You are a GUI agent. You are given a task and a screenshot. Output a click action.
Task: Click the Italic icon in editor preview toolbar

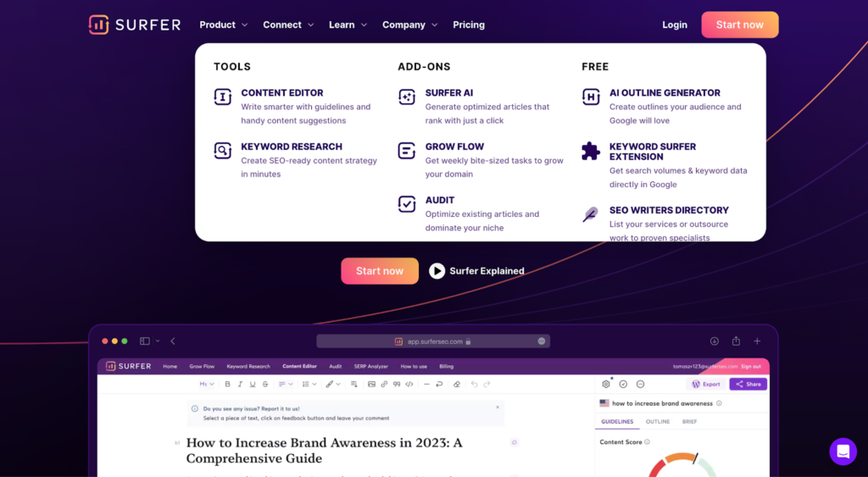240,384
